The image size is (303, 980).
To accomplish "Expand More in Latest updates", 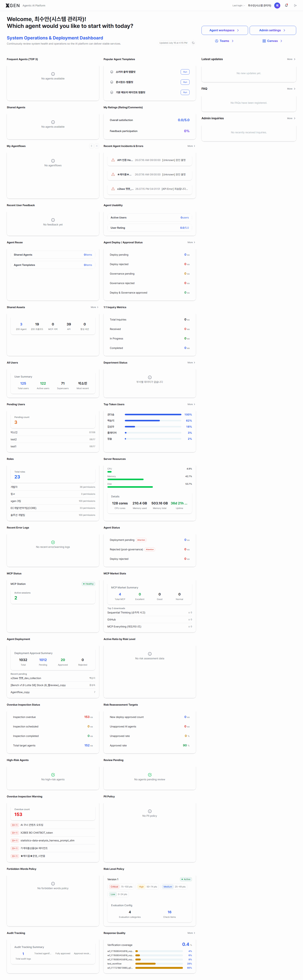I will [291, 59].
